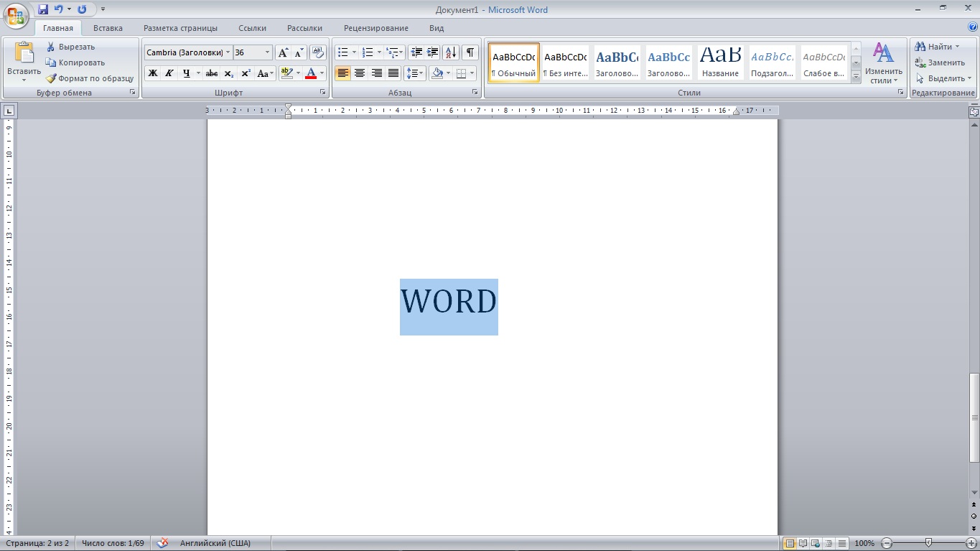Increase the paragraph indent
This screenshot has width=980, height=551.
point(432,52)
